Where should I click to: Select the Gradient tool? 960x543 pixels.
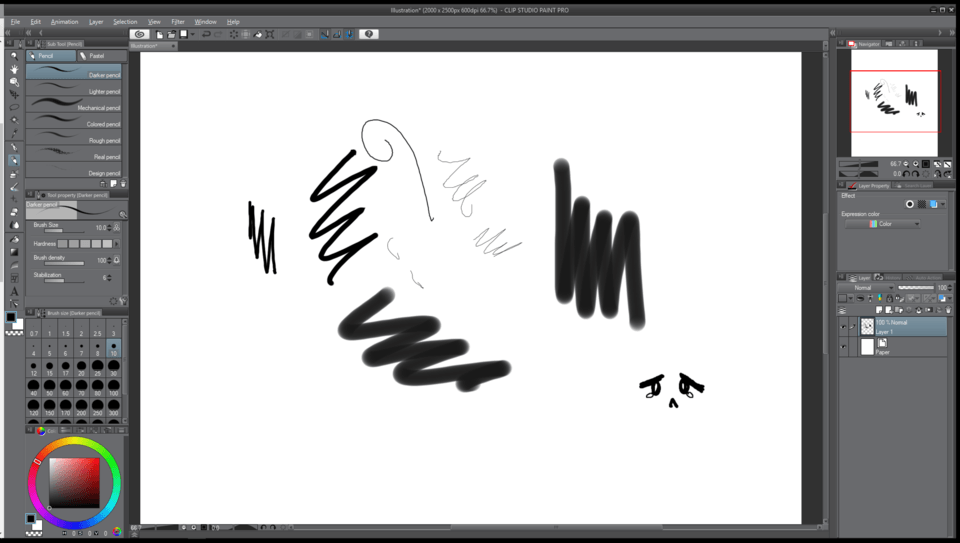click(x=14, y=252)
